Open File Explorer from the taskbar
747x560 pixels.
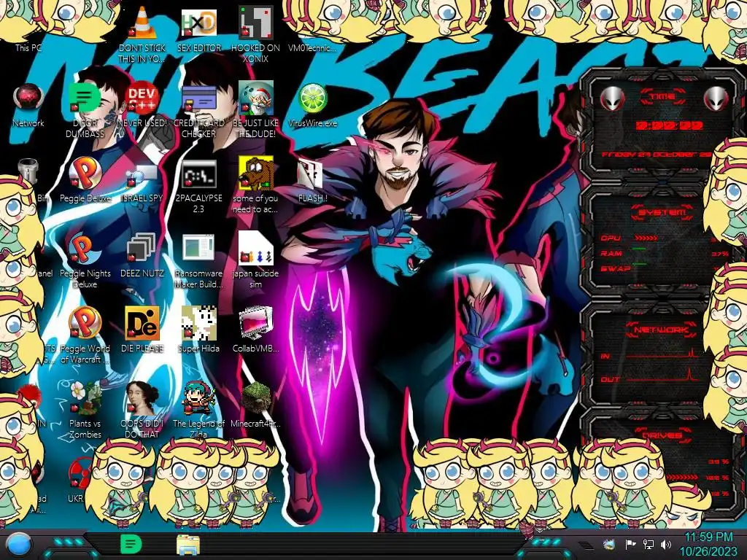188,545
